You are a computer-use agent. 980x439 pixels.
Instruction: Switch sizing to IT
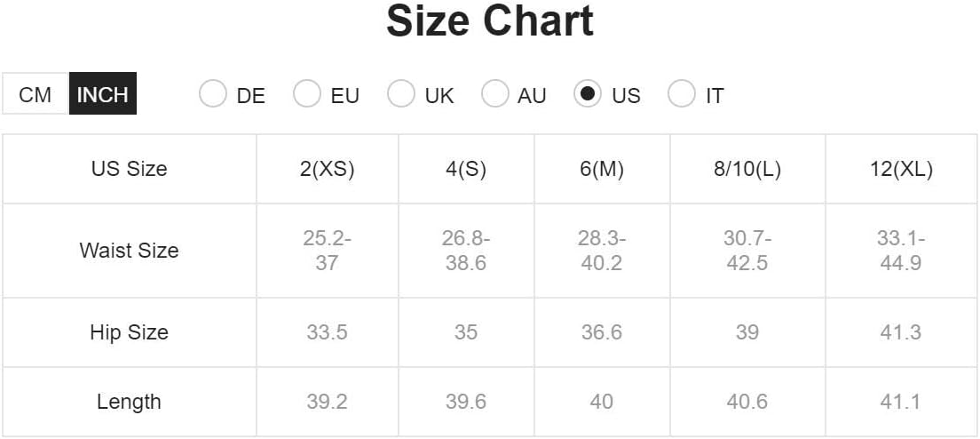click(x=682, y=94)
